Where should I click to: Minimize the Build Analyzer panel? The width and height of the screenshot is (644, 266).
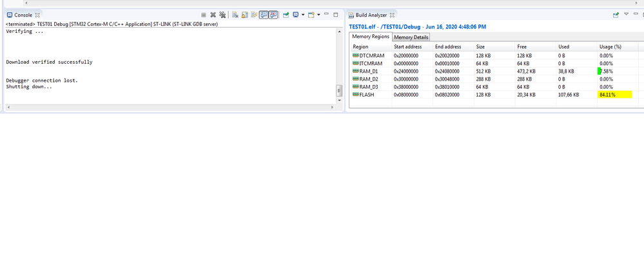coord(636,14)
